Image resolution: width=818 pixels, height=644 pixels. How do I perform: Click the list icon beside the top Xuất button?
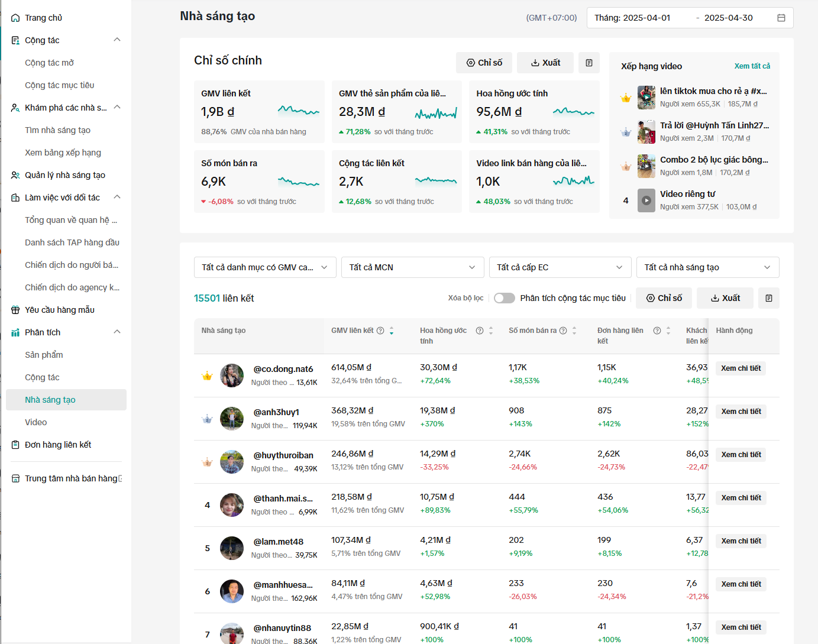589,63
